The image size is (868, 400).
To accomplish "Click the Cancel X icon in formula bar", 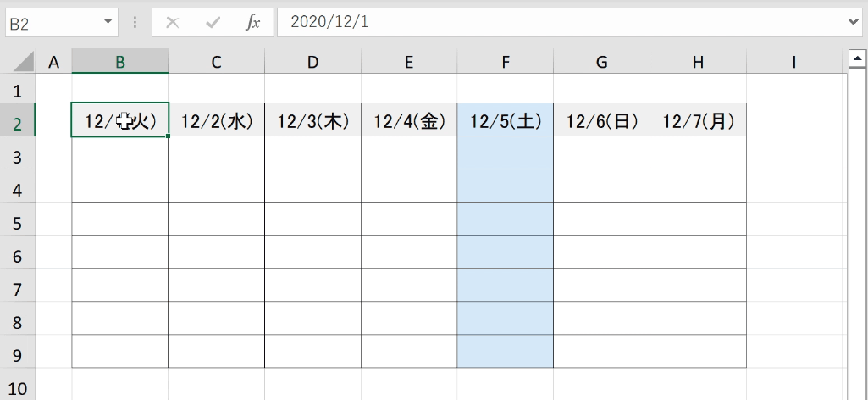I will pyautogui.click(x=173, y=22).
